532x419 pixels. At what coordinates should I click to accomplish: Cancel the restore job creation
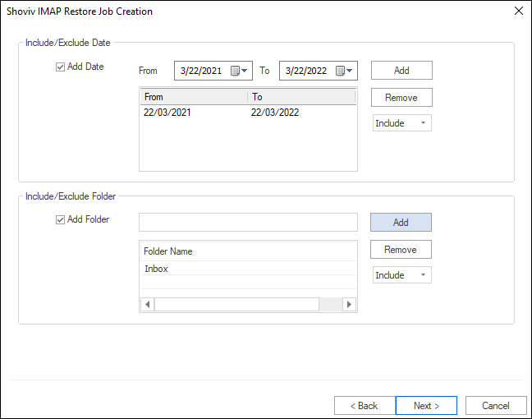click(x=496, y=405)
